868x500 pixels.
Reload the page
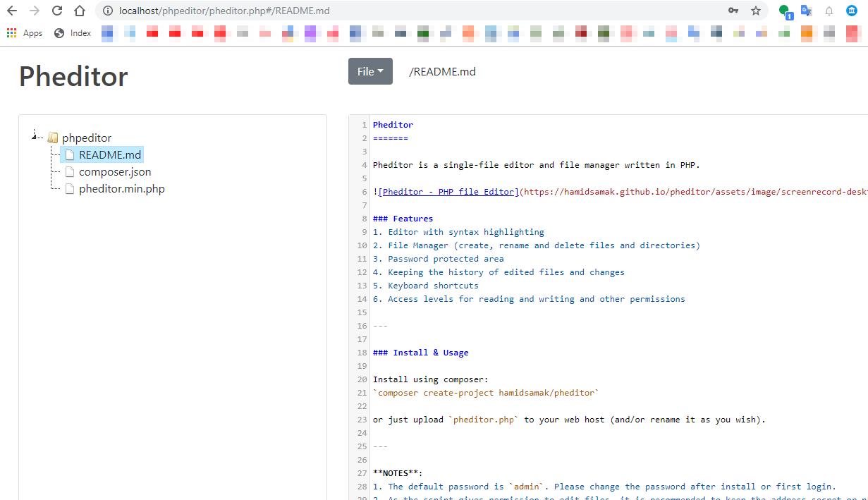coord(57,11)
